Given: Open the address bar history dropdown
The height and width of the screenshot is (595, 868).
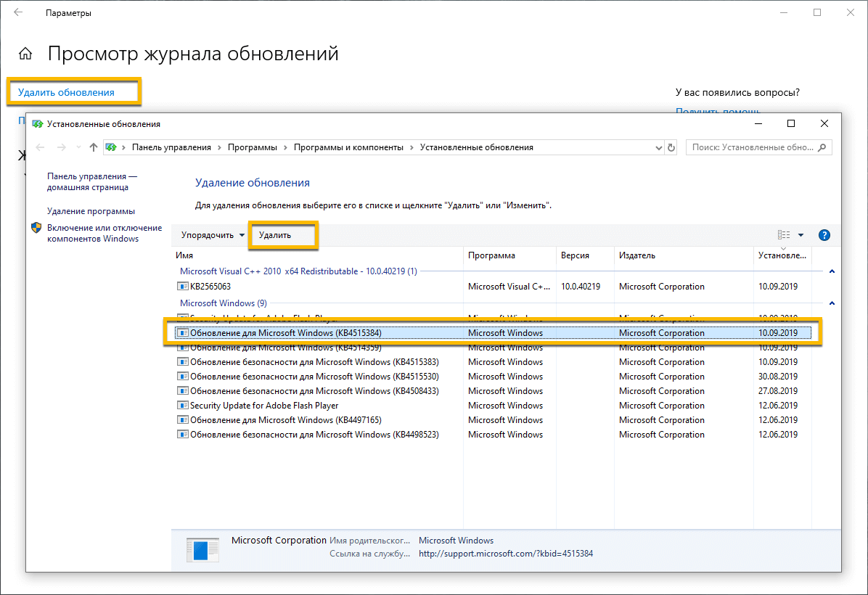Looking at the screenshot, I should (659, 147).
